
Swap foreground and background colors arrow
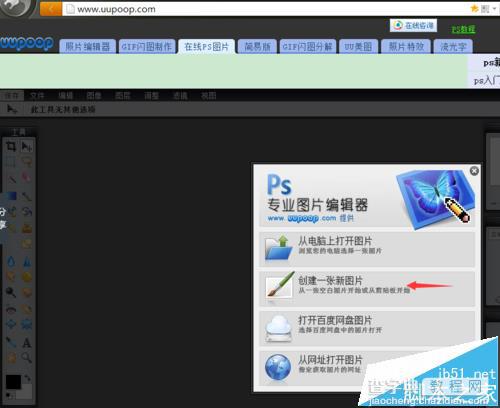[x=28, y=377]
